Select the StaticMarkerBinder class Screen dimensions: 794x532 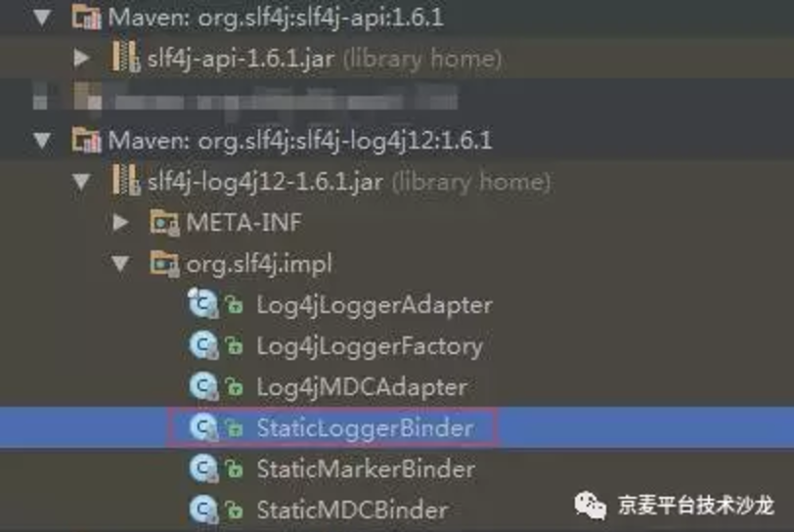pos(366,469)
